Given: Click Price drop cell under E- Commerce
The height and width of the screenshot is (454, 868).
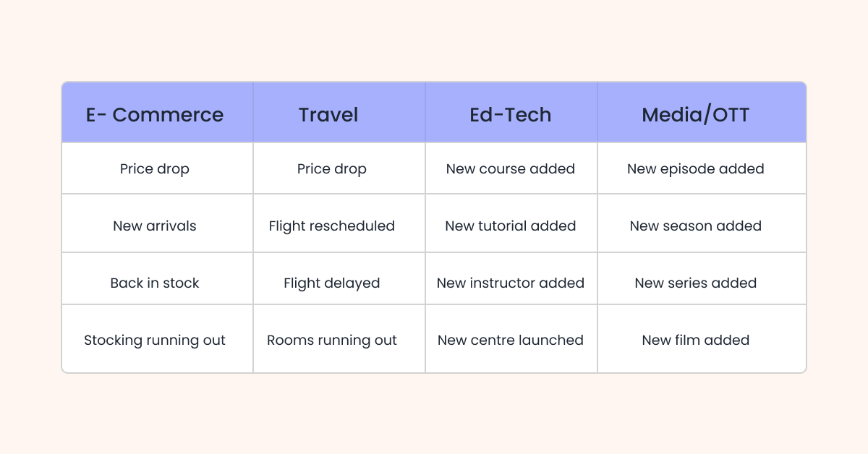Looking at the screenshot, I should (155, 168).
